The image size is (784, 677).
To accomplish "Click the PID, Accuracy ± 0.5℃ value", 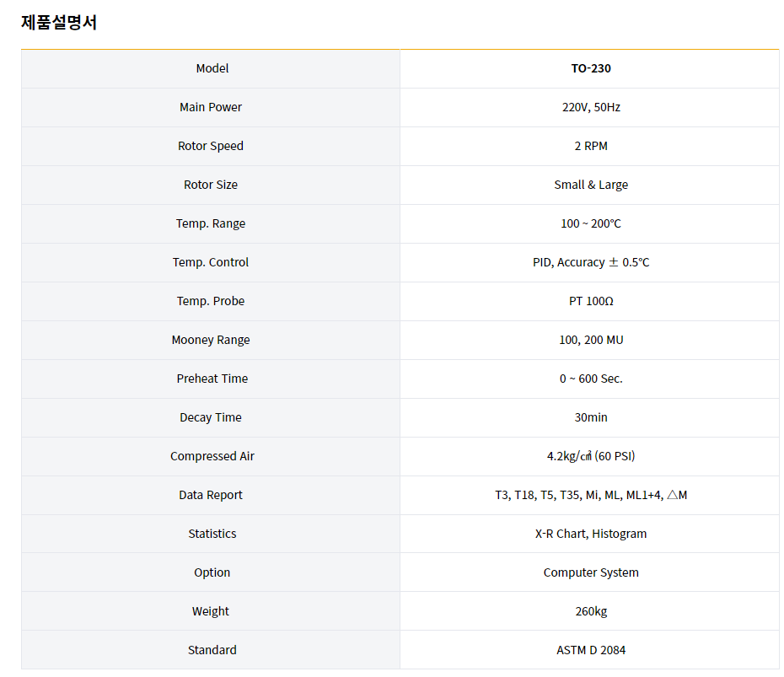I will click(x=590, y=262).
